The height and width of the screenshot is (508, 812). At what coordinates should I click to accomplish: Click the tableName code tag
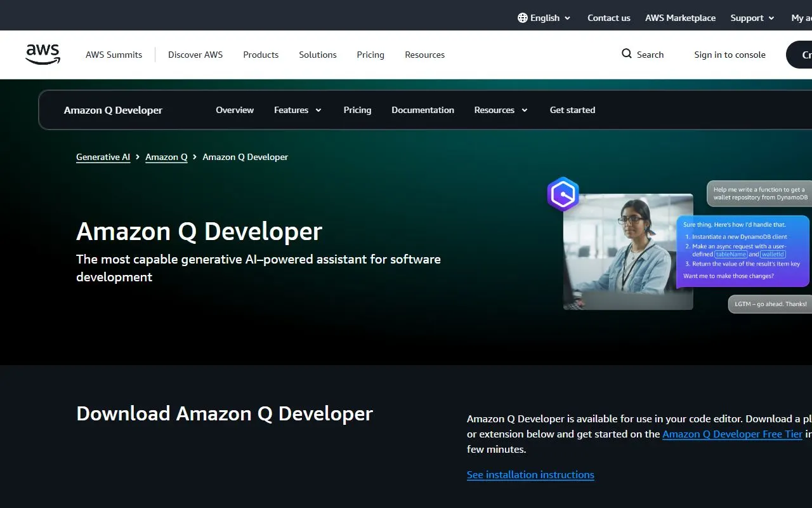[731, 254]
